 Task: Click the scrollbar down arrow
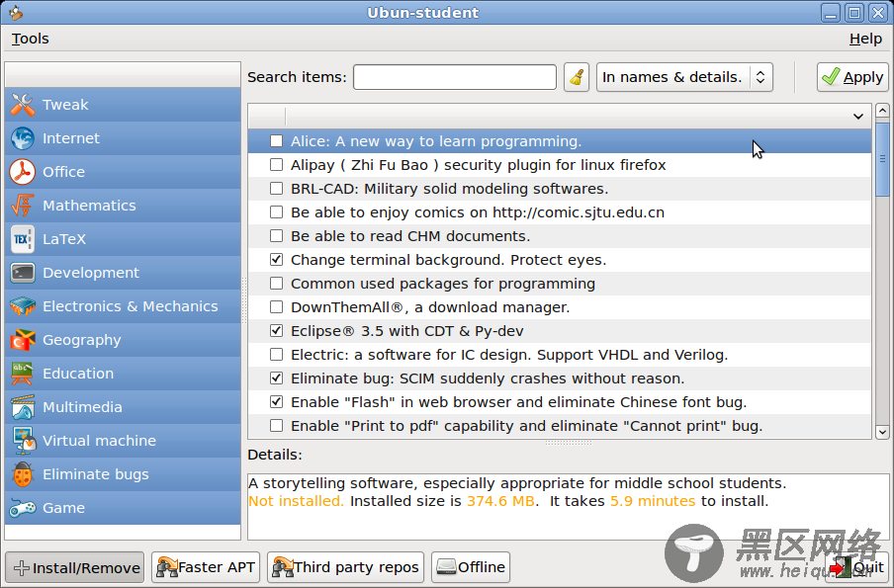coord(882,432)
